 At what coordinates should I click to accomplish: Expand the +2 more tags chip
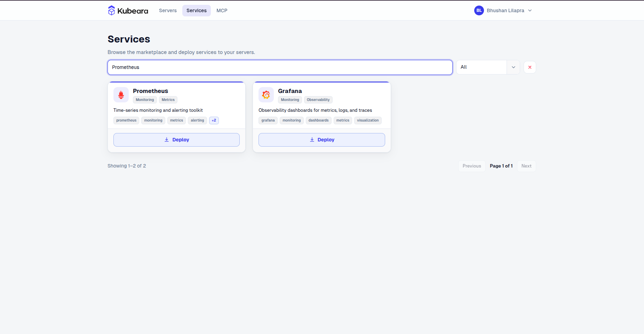pos(214,121)
